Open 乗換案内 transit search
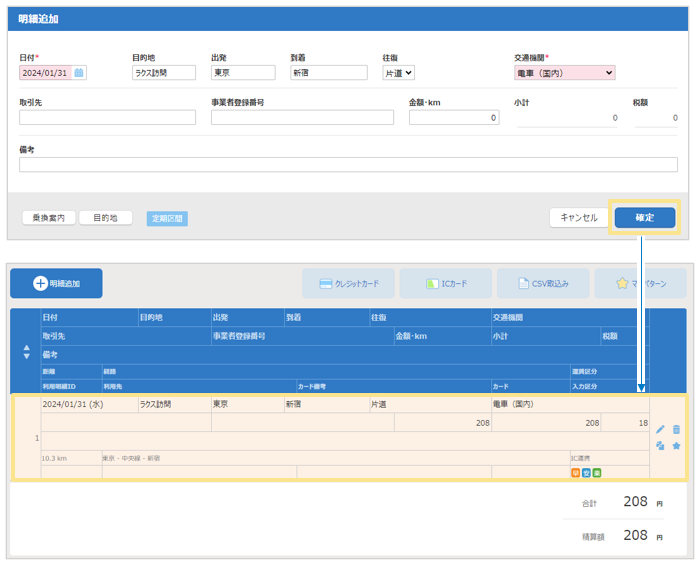This screenshot has height=564, width=699. click(x=49, y=218)
